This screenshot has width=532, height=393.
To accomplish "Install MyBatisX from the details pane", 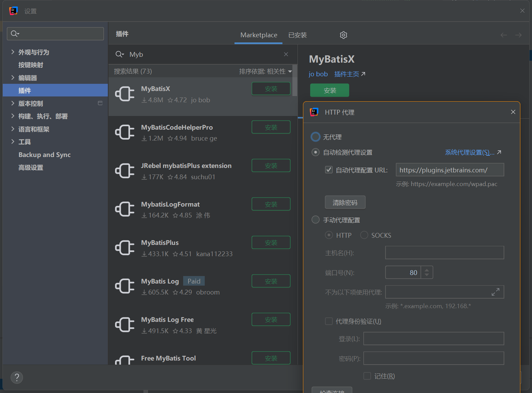I will pyautogui.click(x=329, y=90).
